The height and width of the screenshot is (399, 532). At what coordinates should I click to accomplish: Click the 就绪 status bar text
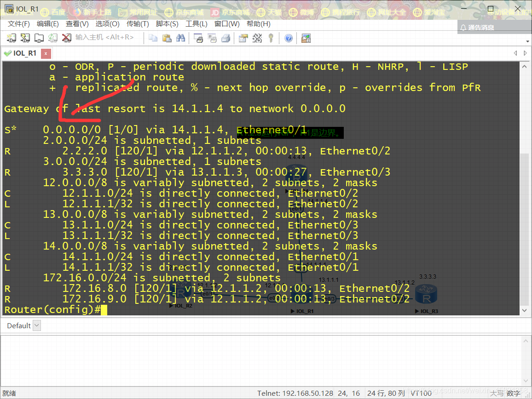click(x=9, y=393)
